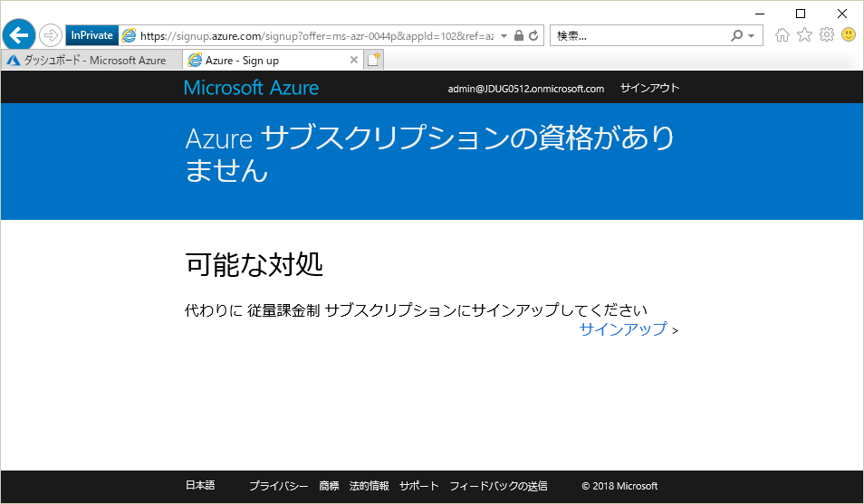This screenshot has width=864, height=504.
Task: Click the Microsoft Azure logo link
Action: [x=251, y=88]
